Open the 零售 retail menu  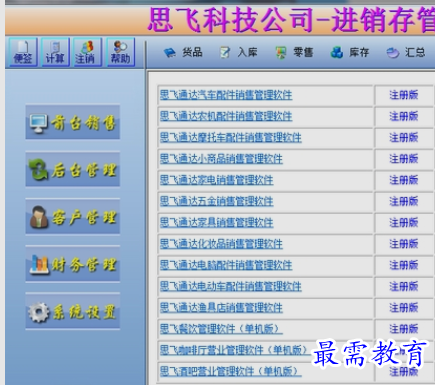point(294,53)
